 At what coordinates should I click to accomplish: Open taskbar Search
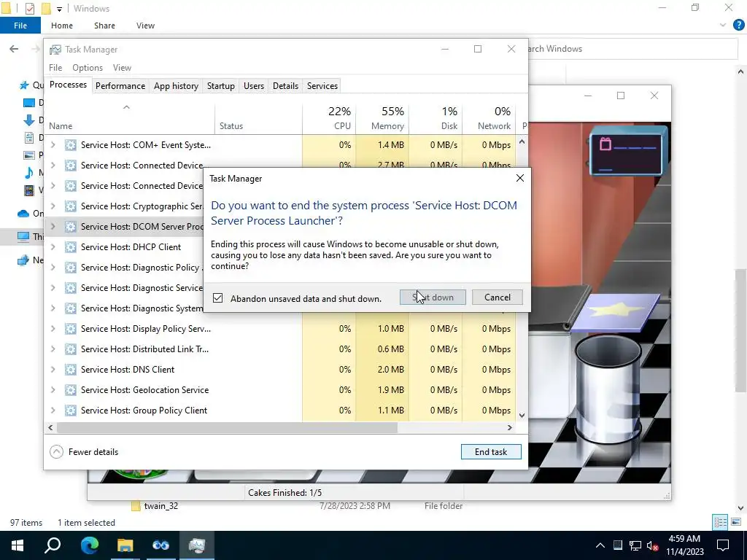pyautogui.click(x=53, y=545)
